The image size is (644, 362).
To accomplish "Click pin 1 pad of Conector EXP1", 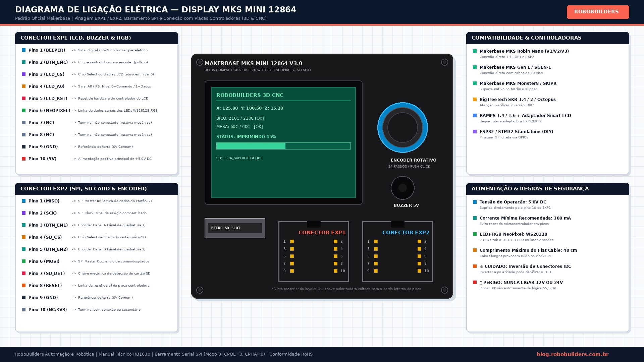I will coord(292,241).
